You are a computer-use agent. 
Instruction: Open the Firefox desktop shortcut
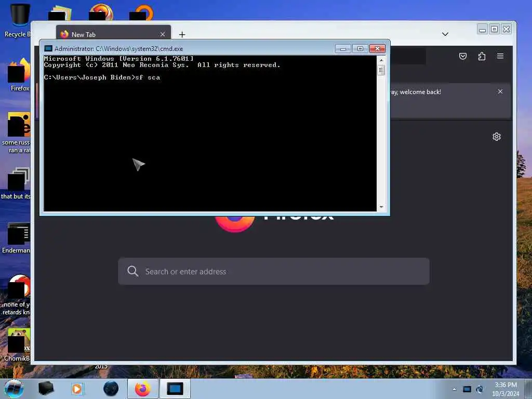(x=19, y=75)
